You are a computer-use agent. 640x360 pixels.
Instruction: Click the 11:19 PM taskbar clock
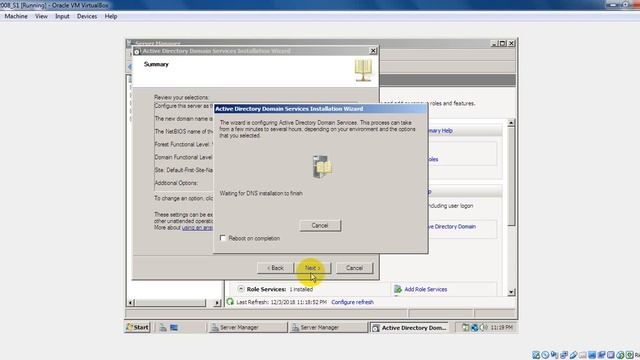pyautogui.click(x=501, y=327)
